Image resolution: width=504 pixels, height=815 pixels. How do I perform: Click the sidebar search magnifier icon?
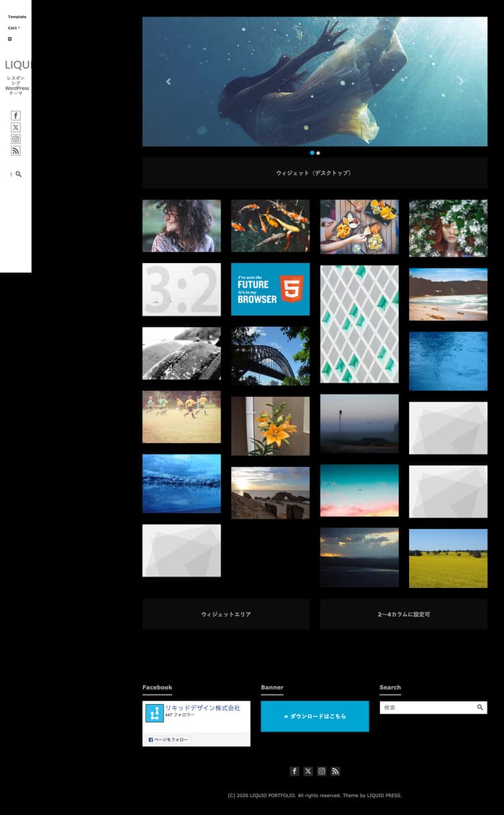[18, 174]
